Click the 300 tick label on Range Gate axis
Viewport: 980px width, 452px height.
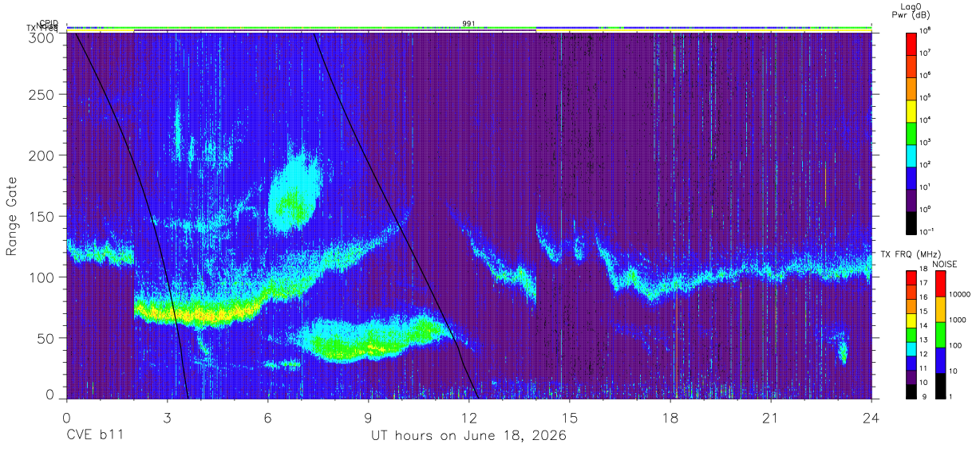41,37
